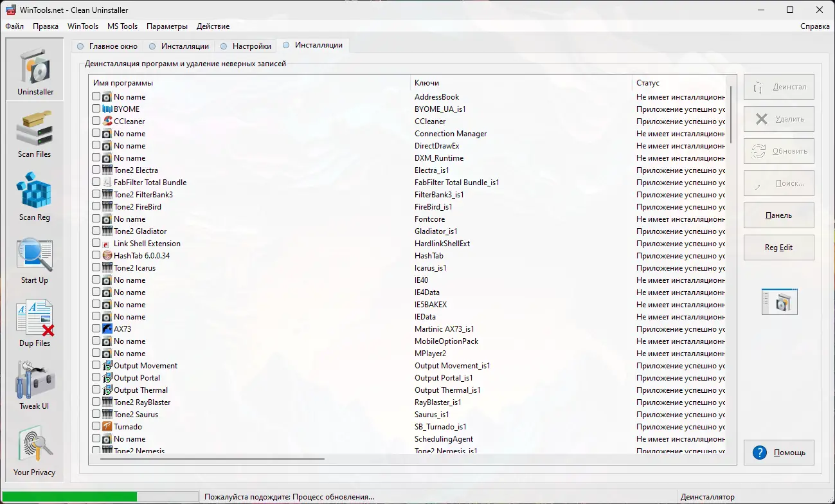The image size is (835, 504).
Task: Check the box in the Connection Manager row
Action: coord(96,134)
